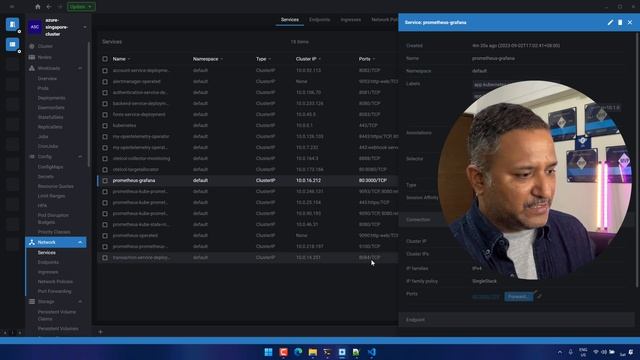Viewport: 640px width, 360px height.
Task: Open Deployments in the sidebar
Action: tap(51, 98)
